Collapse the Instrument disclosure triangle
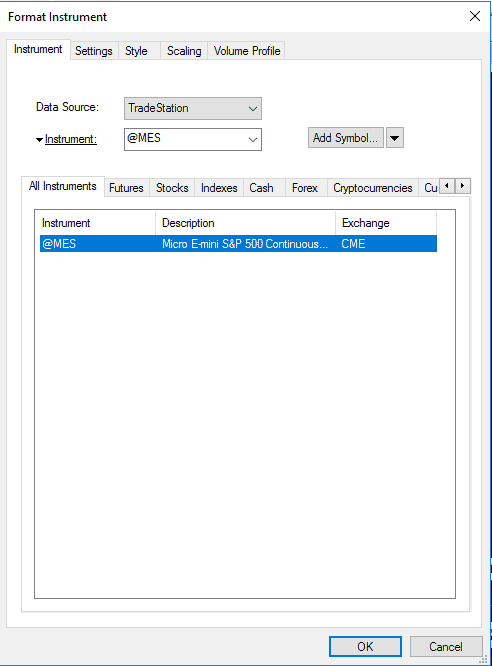The width and height of the screenshot is (492, 666). (39, 140)
